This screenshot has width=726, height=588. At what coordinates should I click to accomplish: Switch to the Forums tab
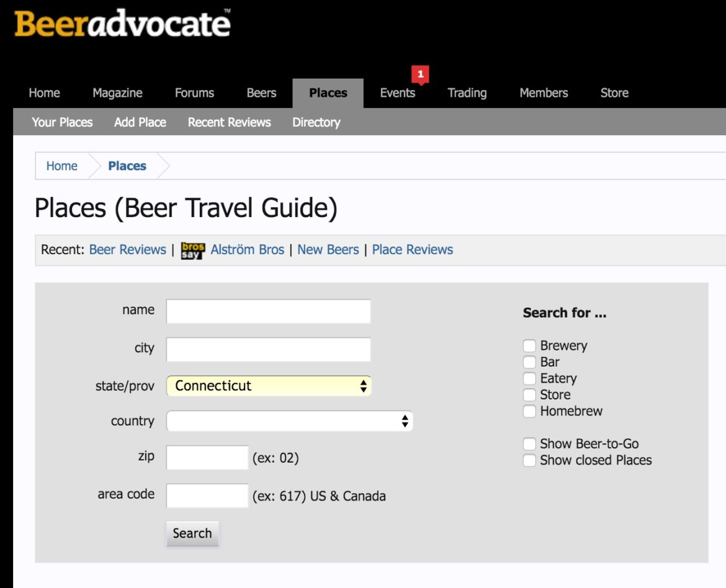coord(194,93)
